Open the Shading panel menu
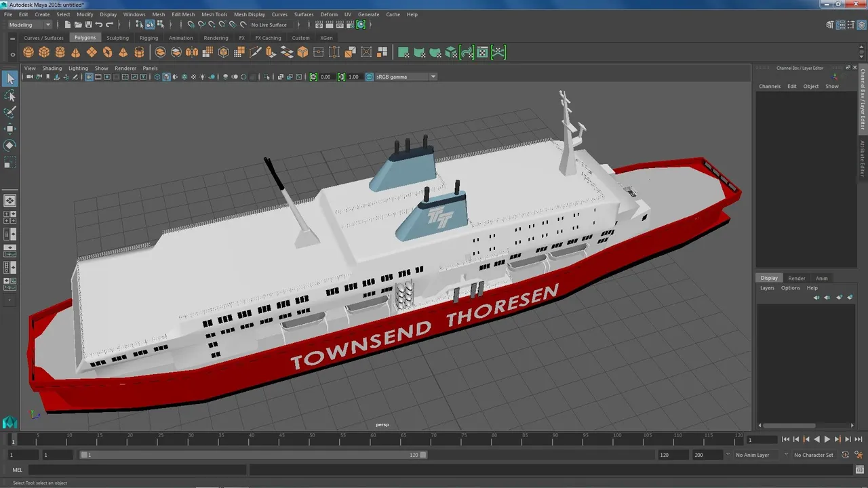The image size is (868, 488). tap(52, 68)
